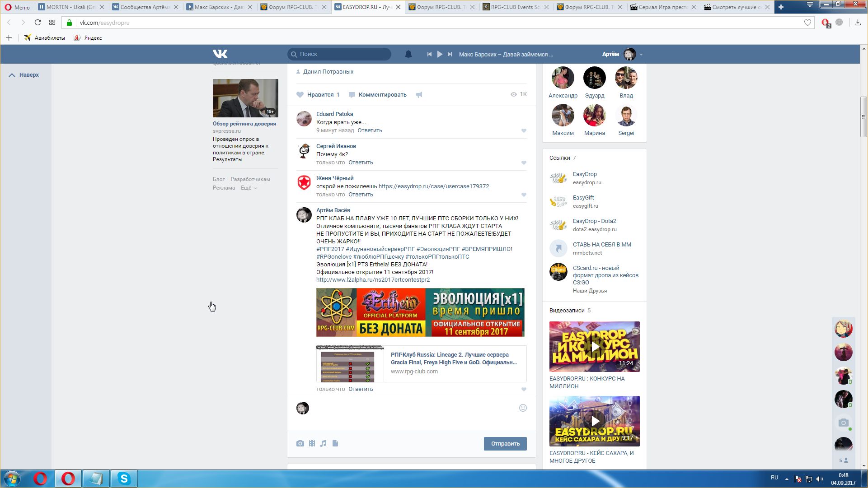The width and height of the screenshot is (868, 488).
Task: Open Ссылки section header
Action: pyautogui.click(x=560, y=158)
